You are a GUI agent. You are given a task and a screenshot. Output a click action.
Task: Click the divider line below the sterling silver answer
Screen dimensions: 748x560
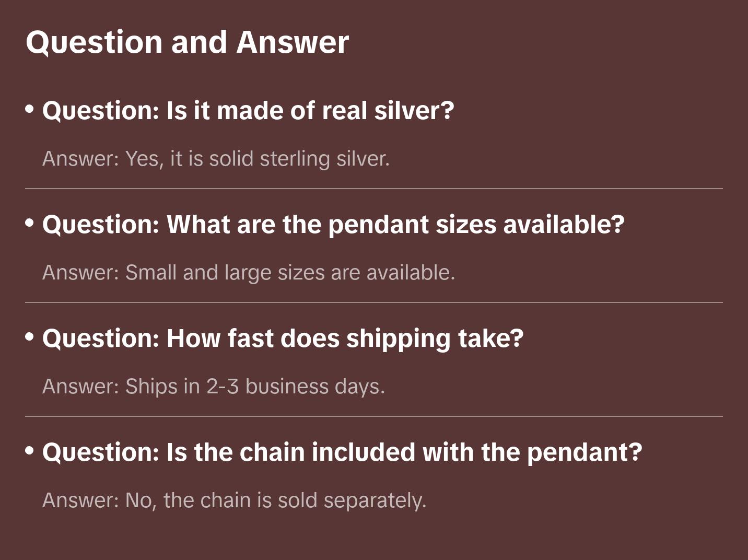[x=374, y=189]
